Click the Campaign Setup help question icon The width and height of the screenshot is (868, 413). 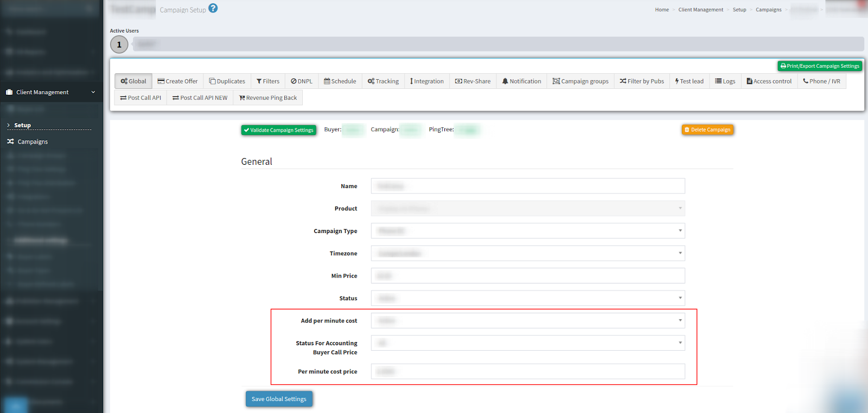tap(213, 8)
